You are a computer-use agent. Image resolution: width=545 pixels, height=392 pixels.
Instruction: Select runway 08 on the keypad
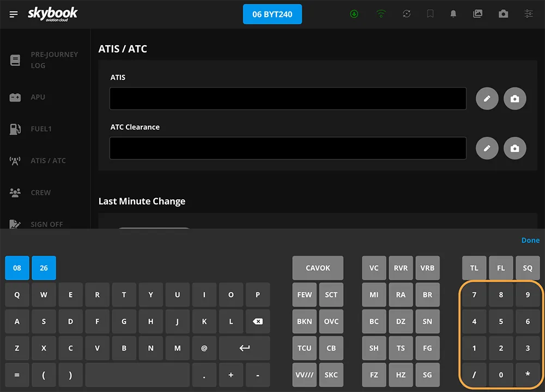(x=17, y=268)
